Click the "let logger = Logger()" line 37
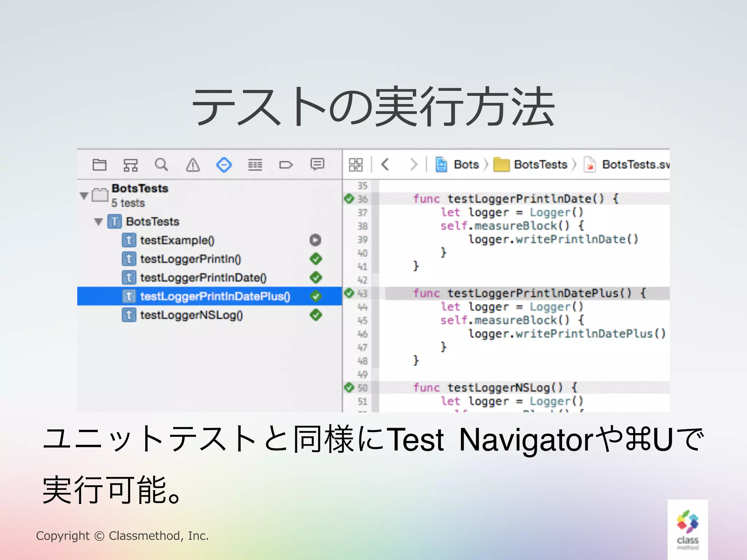 (x=512, y=212)
